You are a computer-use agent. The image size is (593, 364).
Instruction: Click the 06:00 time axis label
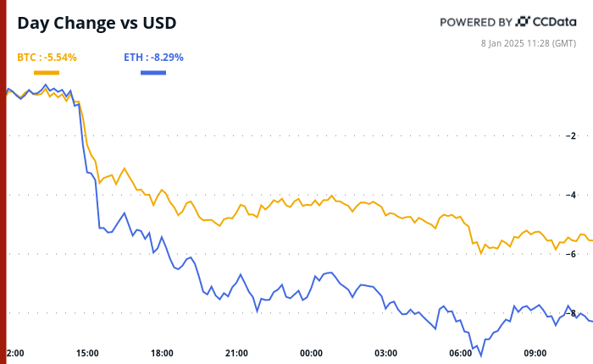pos(460,353)
